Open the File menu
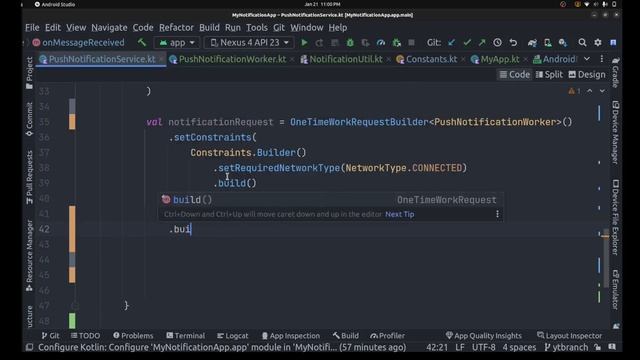Image resolution: width=640 pixels, height=360 pixels. tap(32, 27)
